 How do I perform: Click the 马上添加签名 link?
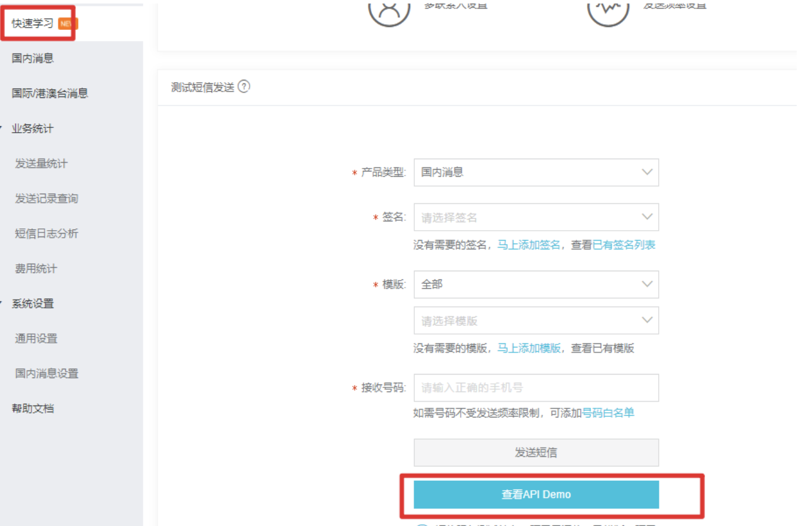[529, 245]
